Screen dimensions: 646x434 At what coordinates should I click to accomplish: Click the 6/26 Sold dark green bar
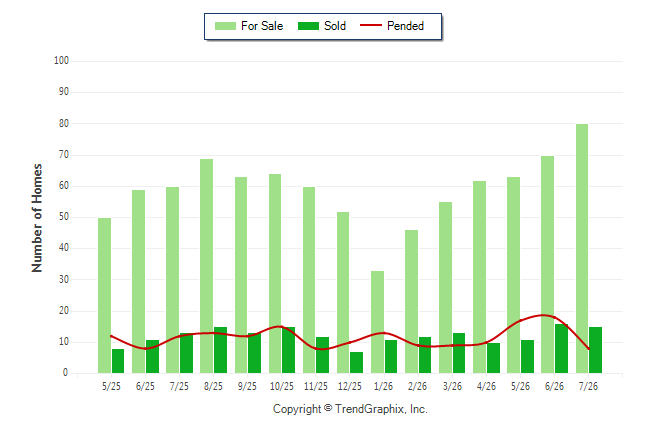pos(561,348)
